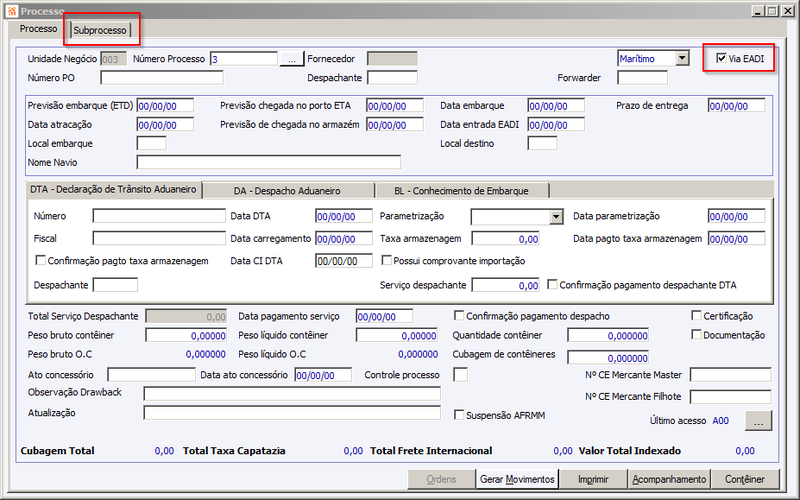This screenshot has width=800, height=500.
Task: Click the Imprimir button
Action: [x=593, y=479]
